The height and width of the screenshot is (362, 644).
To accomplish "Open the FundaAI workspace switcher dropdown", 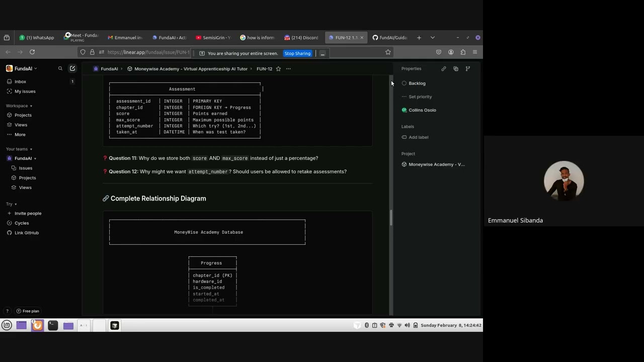I will 22,68.
